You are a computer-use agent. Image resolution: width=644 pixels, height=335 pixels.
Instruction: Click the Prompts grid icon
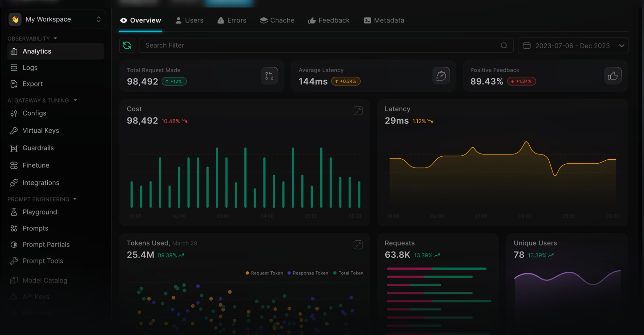coord(14,228)
